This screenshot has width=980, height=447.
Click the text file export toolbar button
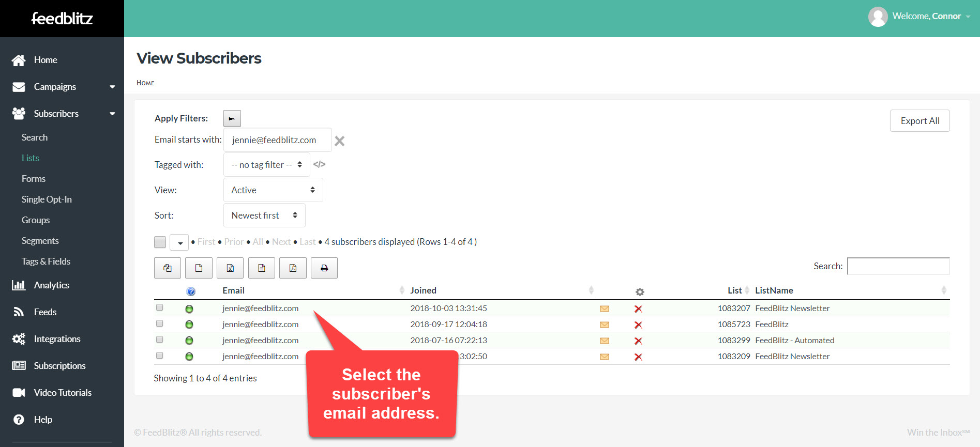262,268
